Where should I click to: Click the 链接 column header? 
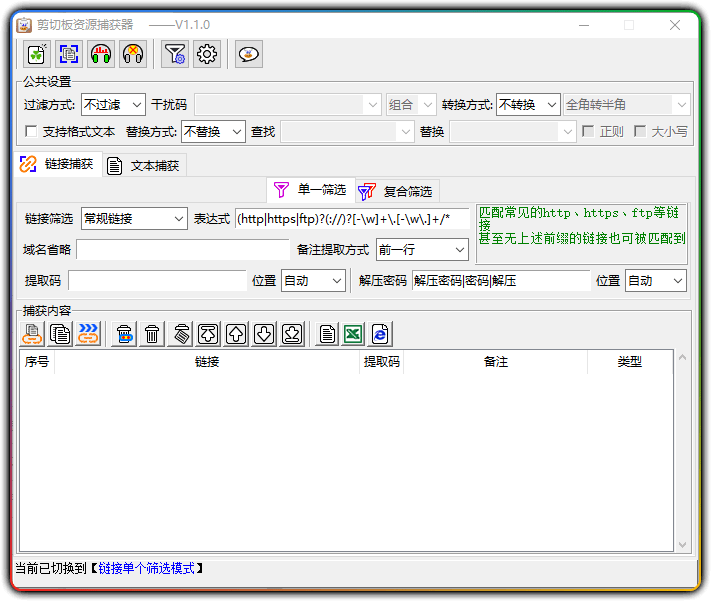207,362
